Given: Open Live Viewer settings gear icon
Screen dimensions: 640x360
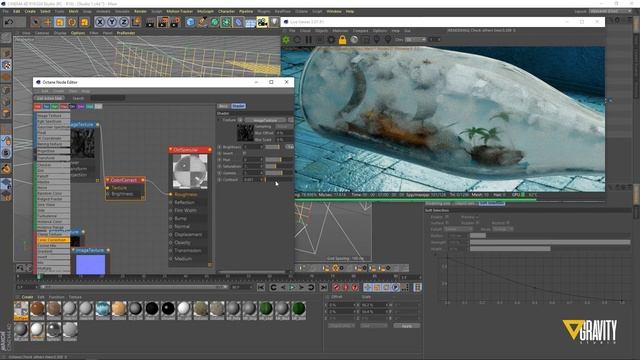Looking at the screenshot, I should (x=331, y=40).
